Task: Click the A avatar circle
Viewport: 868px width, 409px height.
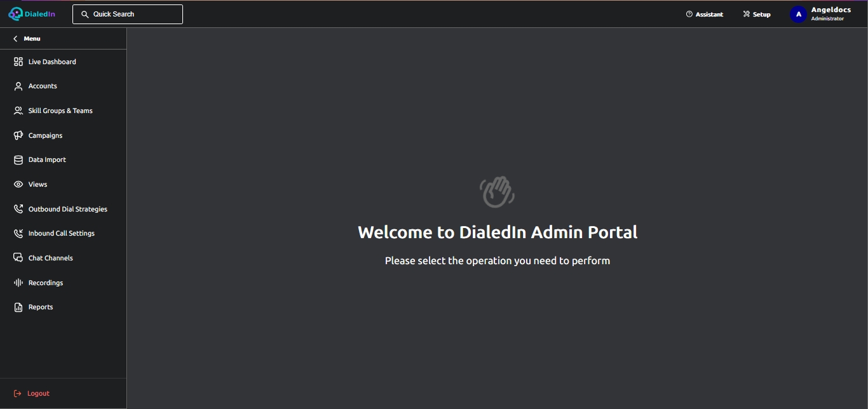Action: pos(798,14)
